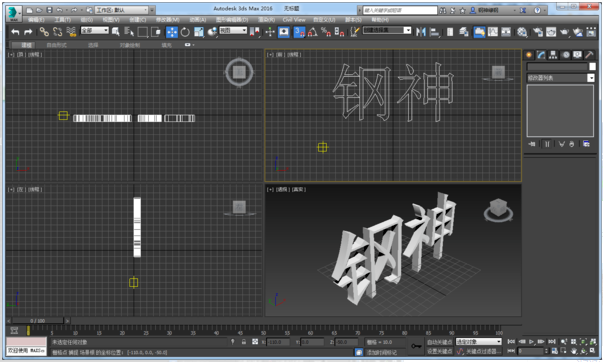Switch to the Create command panel tab
Screen dimensions: 603x362
(529, 55)
